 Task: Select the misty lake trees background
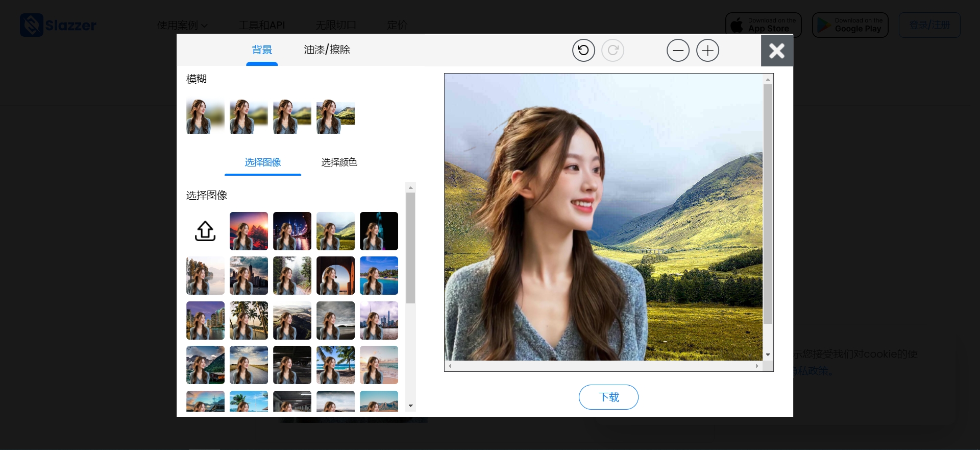(x=205, y=275)
